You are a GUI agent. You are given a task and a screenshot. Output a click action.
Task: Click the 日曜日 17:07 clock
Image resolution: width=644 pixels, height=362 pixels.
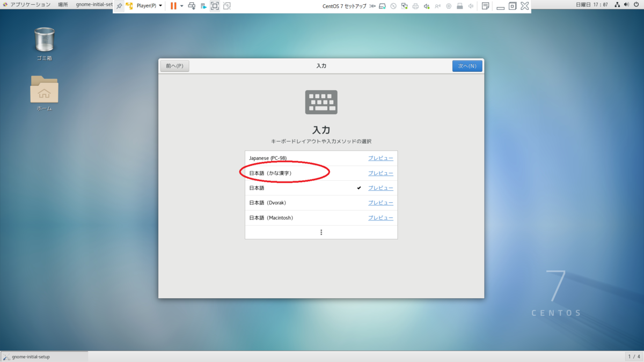pos(592,5)
